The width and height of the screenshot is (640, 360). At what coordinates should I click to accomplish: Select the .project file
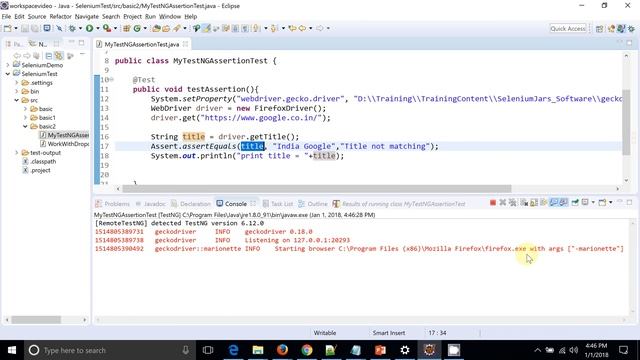point(36,170)
